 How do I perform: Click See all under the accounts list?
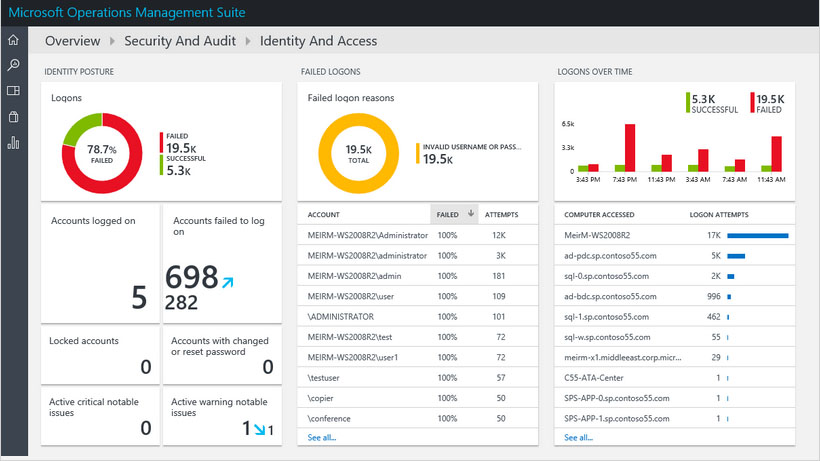point(321,438)
